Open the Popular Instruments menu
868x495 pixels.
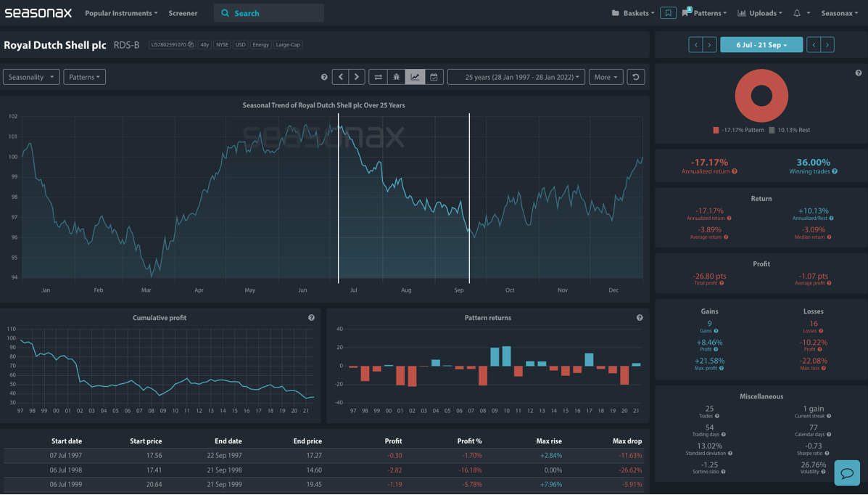[121, 13]
